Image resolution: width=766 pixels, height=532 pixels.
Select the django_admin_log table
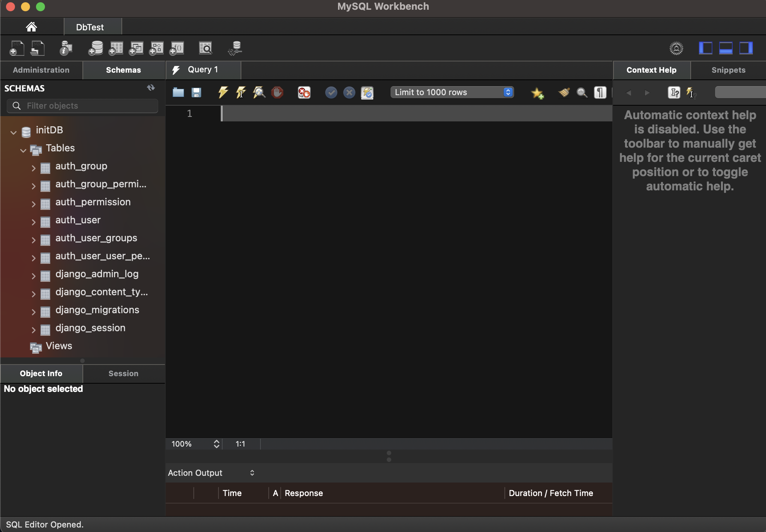(x=97, y=274)
